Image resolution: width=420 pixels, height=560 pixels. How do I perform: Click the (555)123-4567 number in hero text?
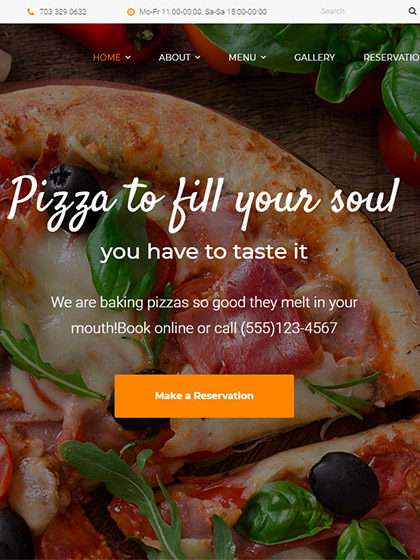289,328
